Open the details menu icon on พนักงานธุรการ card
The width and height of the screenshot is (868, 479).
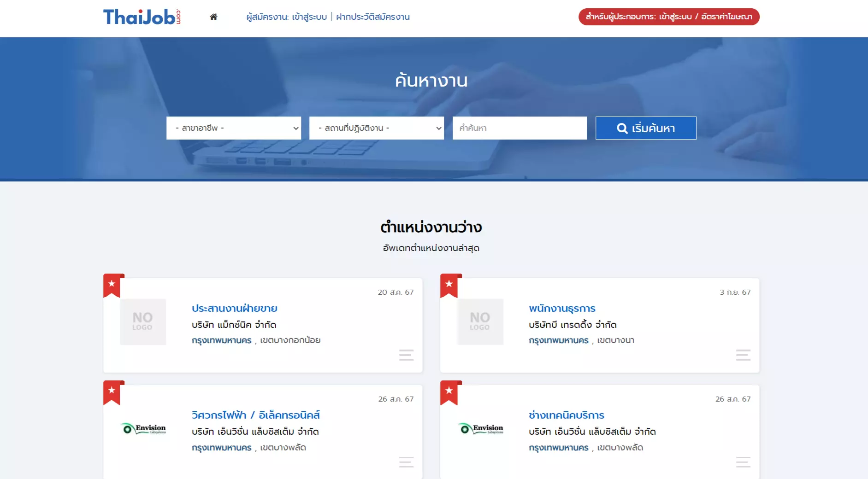pos(743,355)
